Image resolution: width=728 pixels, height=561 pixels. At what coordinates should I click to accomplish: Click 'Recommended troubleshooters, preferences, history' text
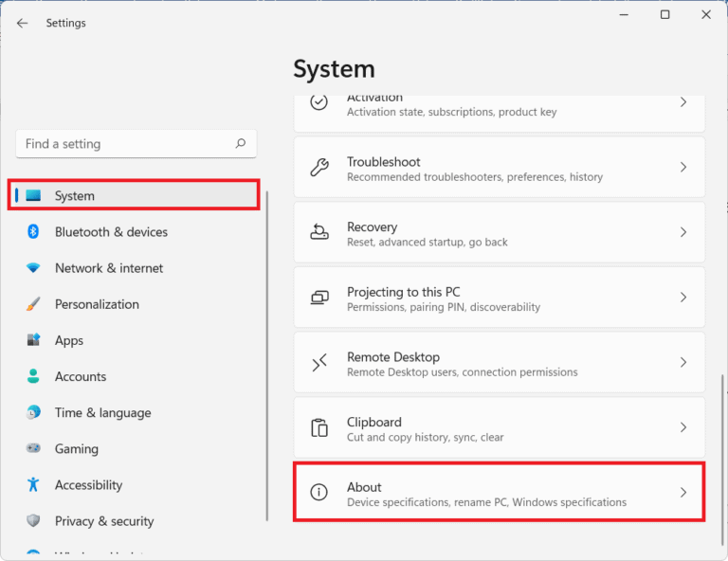coord(475,177)
